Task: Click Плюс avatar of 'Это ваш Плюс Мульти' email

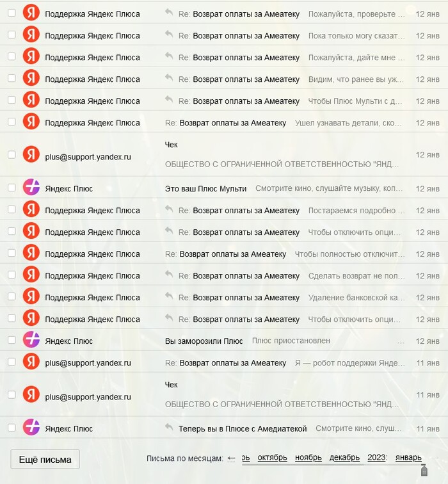Action: pos(31,188)
